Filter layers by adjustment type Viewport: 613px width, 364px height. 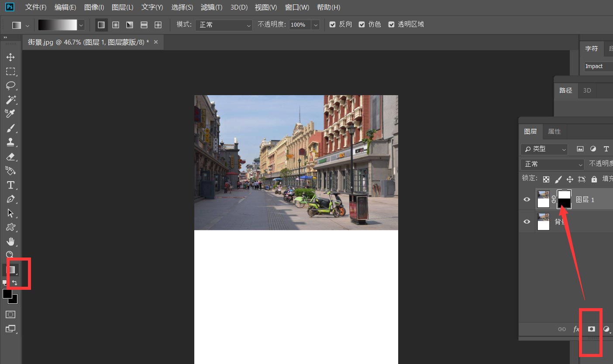click(x=593, y=149)
